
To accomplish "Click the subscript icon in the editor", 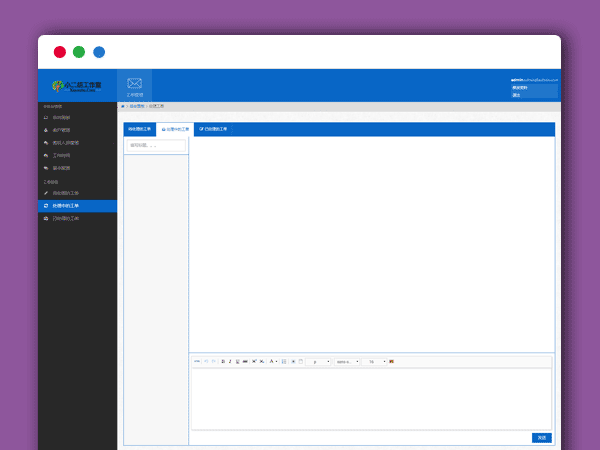I will pyautogui.click(x=262, y=361).
